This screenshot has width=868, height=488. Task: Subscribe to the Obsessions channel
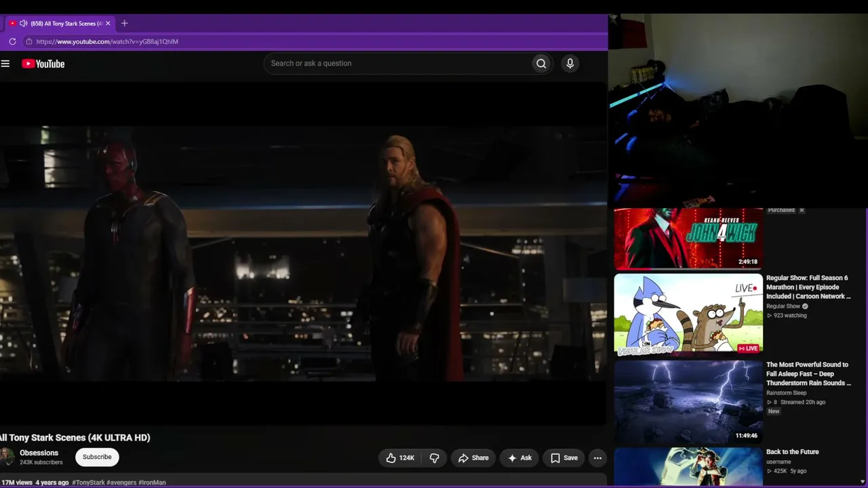coord(97,457)
